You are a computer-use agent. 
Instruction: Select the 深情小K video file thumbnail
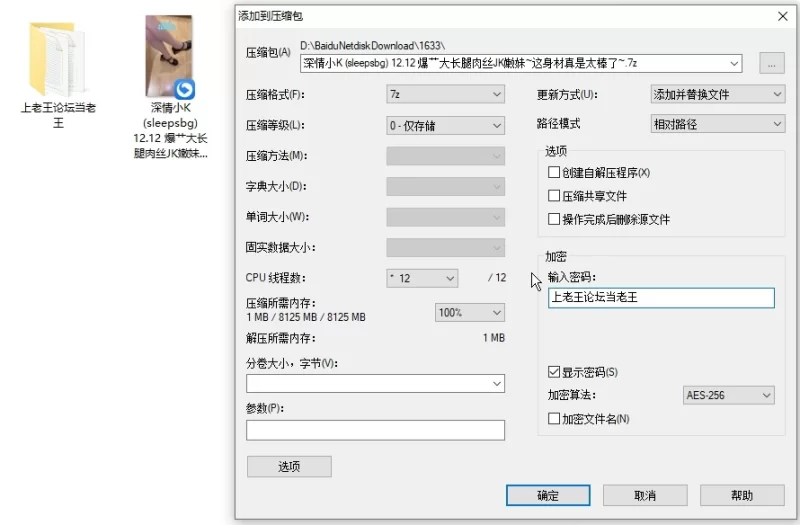pyautogui.click(x=170, y=57)
